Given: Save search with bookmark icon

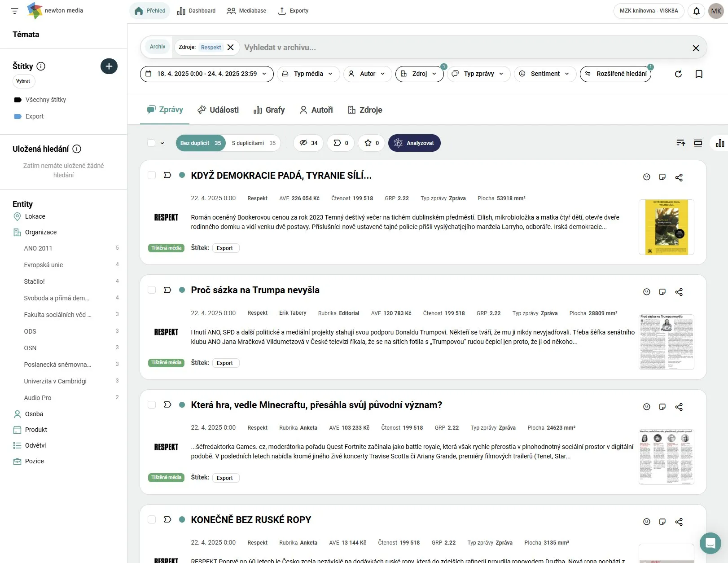Looking at the screenshot, I should 699,74.
